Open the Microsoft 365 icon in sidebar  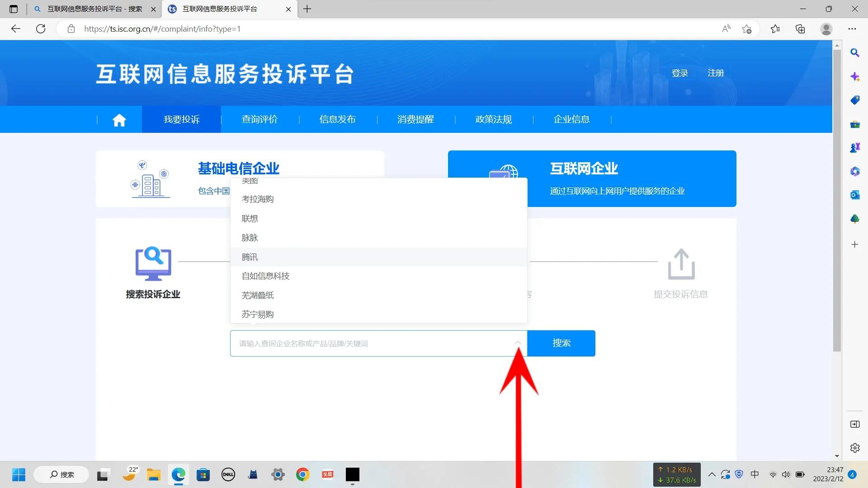point(854,171)
